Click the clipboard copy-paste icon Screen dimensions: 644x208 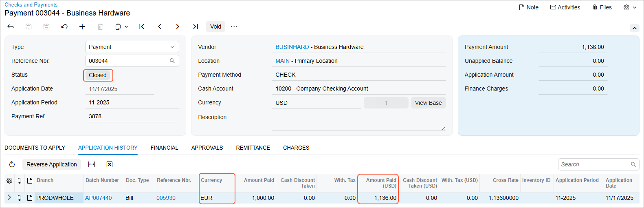tap(118, 27)
